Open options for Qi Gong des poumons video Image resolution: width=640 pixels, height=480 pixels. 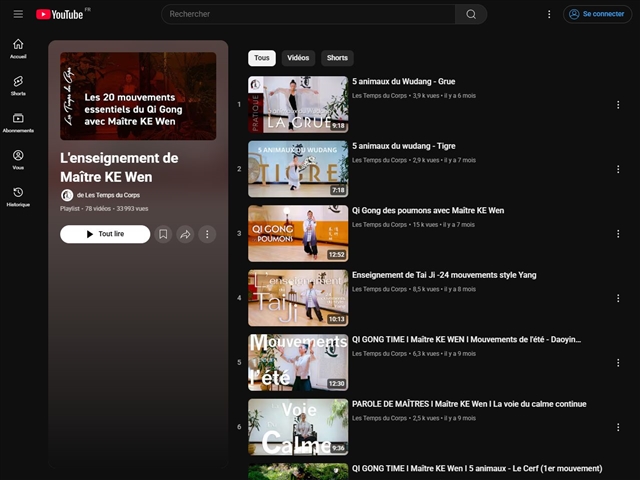[x=618, y=234]
